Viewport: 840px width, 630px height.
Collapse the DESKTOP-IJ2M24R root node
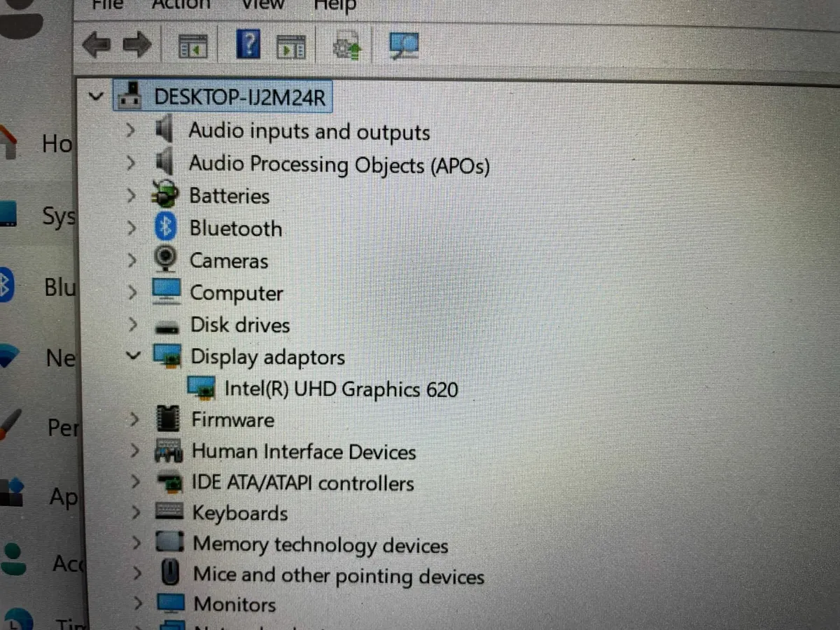click(x=96, y=96)
